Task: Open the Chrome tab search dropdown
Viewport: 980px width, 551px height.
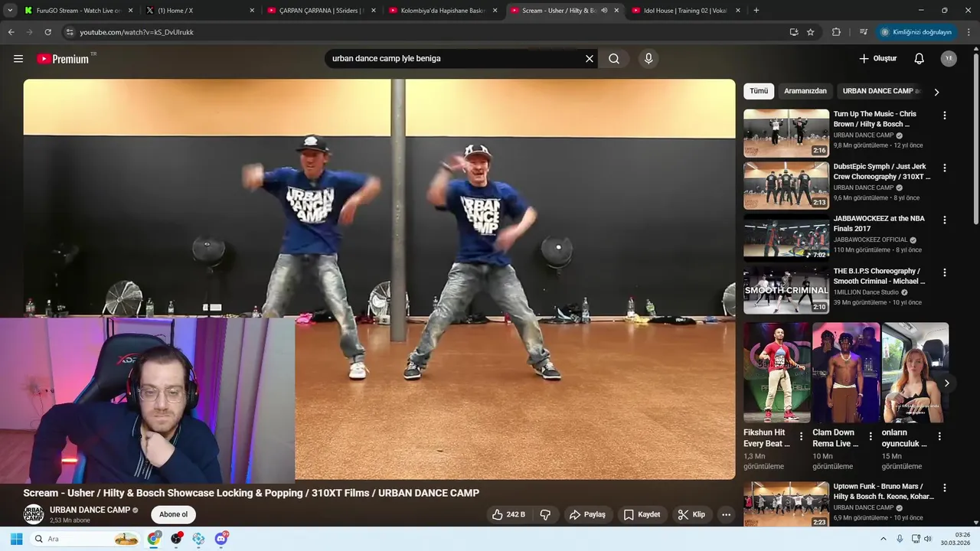Action: [x=10, y=10]
